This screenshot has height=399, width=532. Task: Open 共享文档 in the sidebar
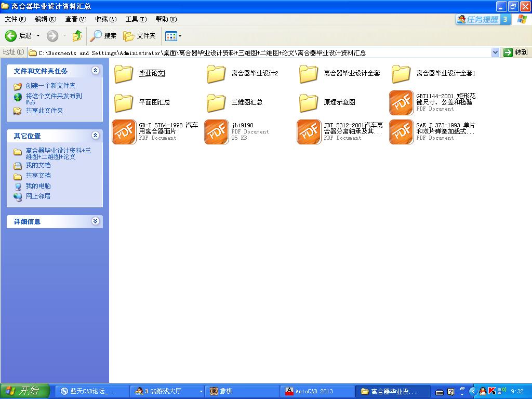pos(38,176)
